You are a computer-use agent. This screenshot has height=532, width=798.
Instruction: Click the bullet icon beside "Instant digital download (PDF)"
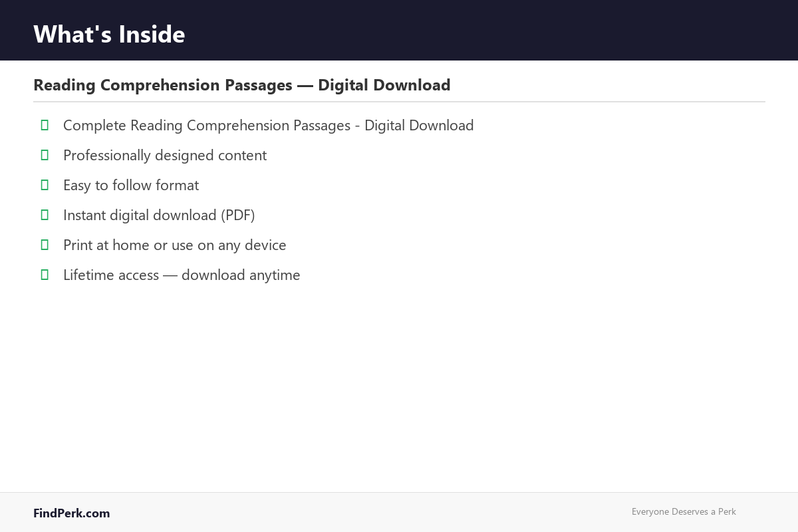pyautogui.click(x=45, y=215)
